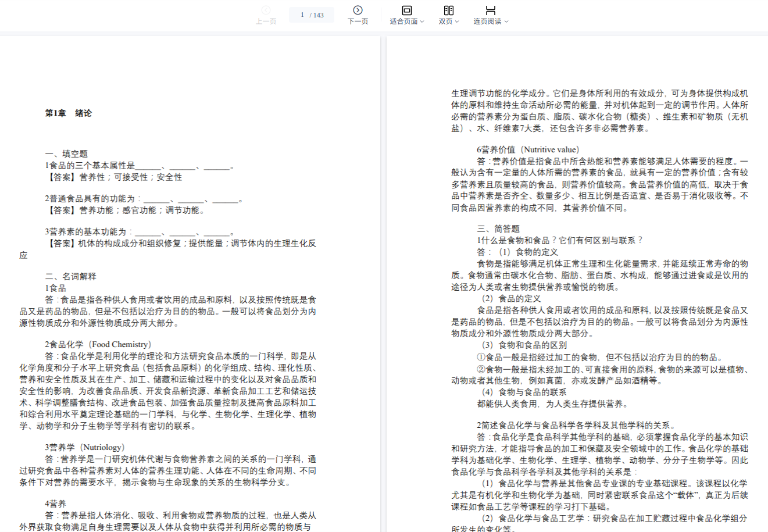Click the next page arrow icon
Image resolution: width=768 pixels, height=532 pixels.
(x=358, y=10)
